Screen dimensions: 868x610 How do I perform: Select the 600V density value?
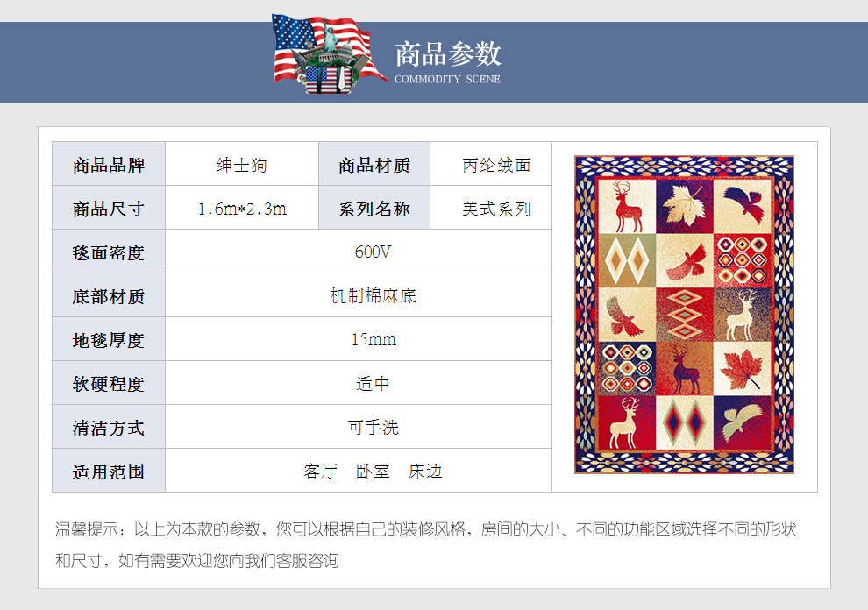pyautogui.click(x=373, y=252)
